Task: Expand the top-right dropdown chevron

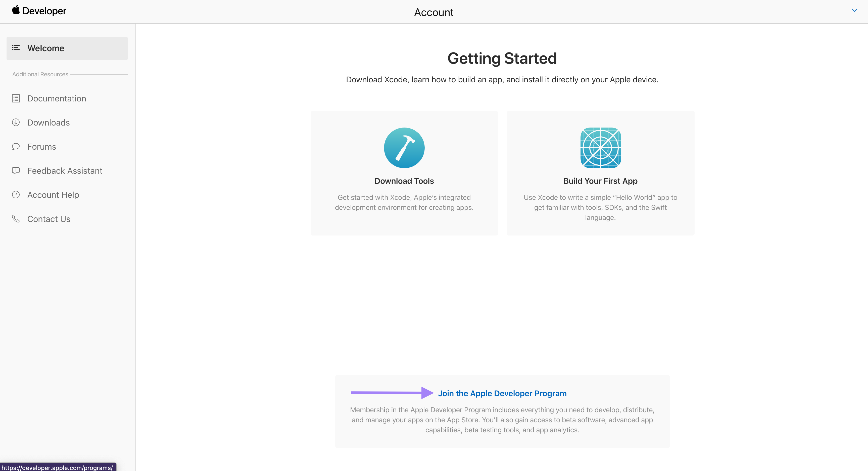Action: [x=855, y=11]
